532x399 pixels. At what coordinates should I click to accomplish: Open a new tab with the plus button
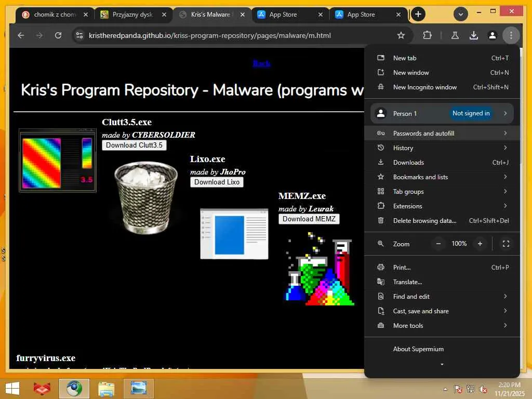(418, 14)
